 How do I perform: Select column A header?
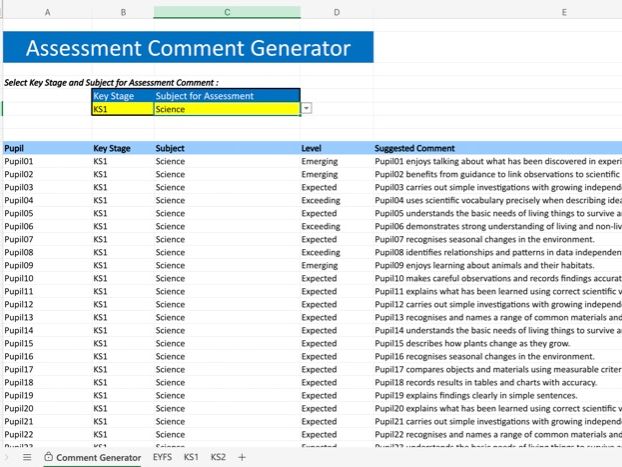click(47, 12)
